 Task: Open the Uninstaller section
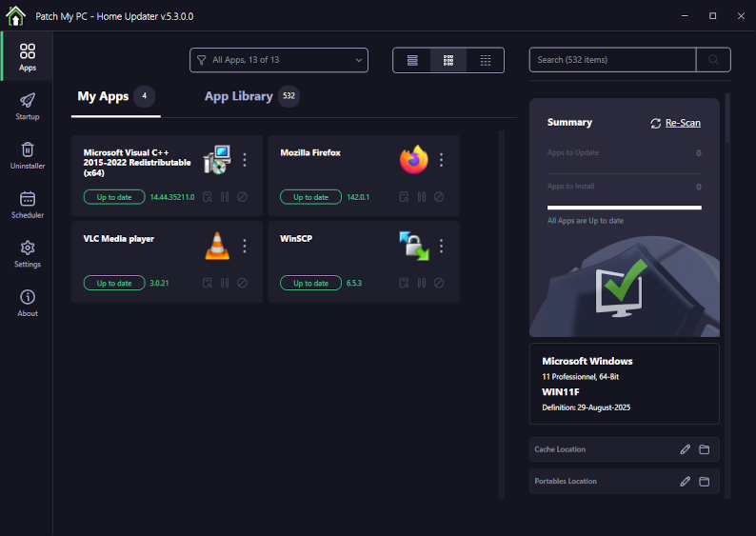point(28,155)
